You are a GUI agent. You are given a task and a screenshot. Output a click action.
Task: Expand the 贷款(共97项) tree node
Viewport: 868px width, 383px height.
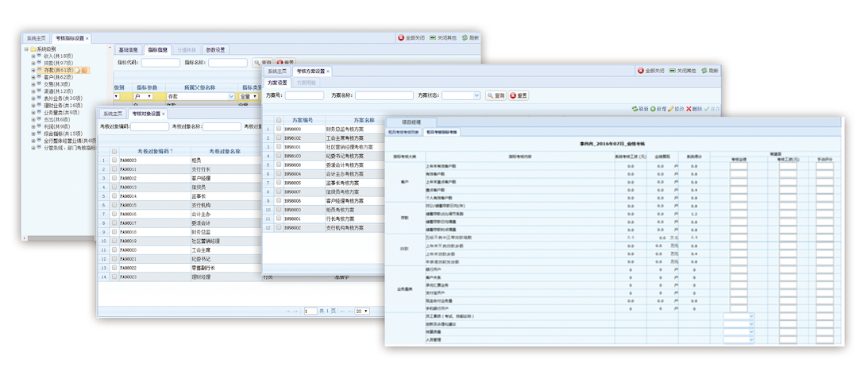tap(33, 64)
